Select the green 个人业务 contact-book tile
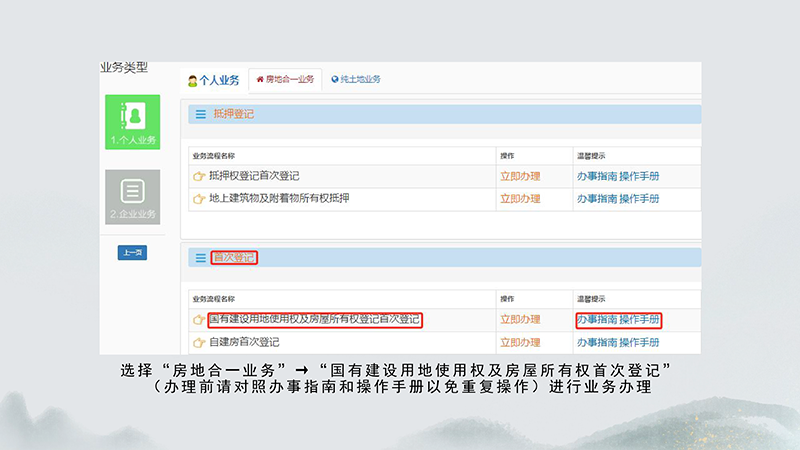Viewport: 800px width, 450px height. coord(132,121)
